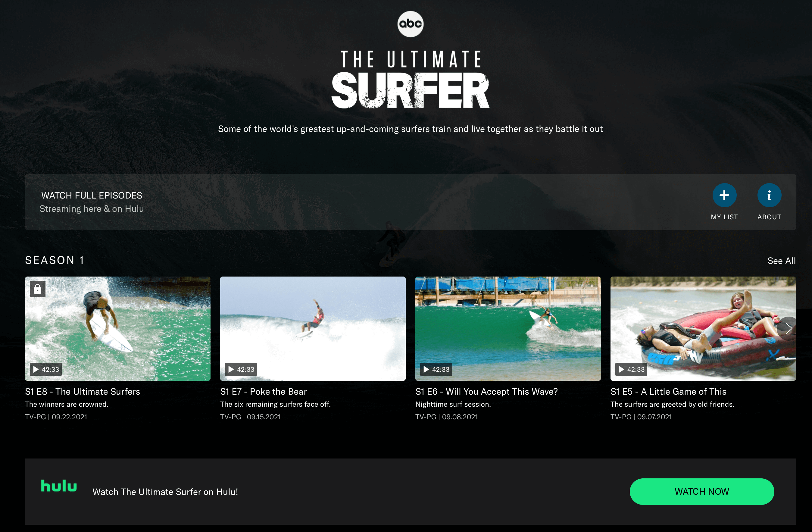The height and width of the screenshot is (532, 812).
Task: Open S1 E8 - The Ultimate Surfers title
Action: coord(83,391)
